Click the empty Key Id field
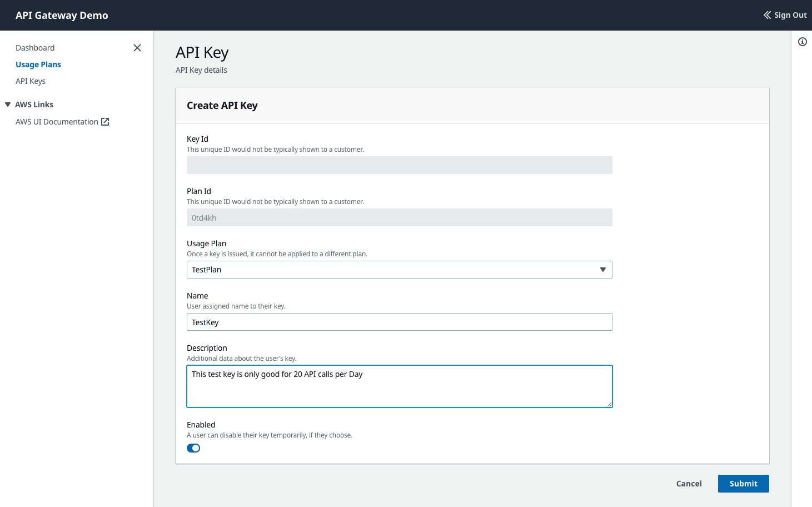The image size is (812, 507). click(x=399, y=165)
